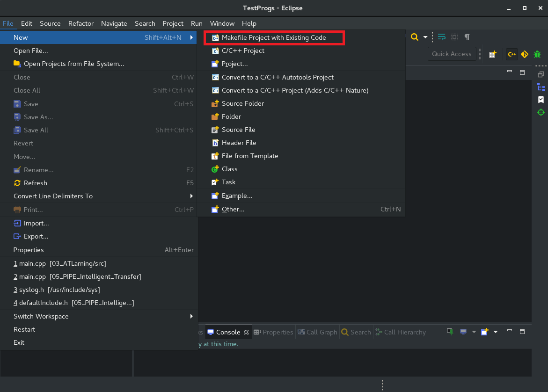Click Restart in the File menu

point(24,329)
